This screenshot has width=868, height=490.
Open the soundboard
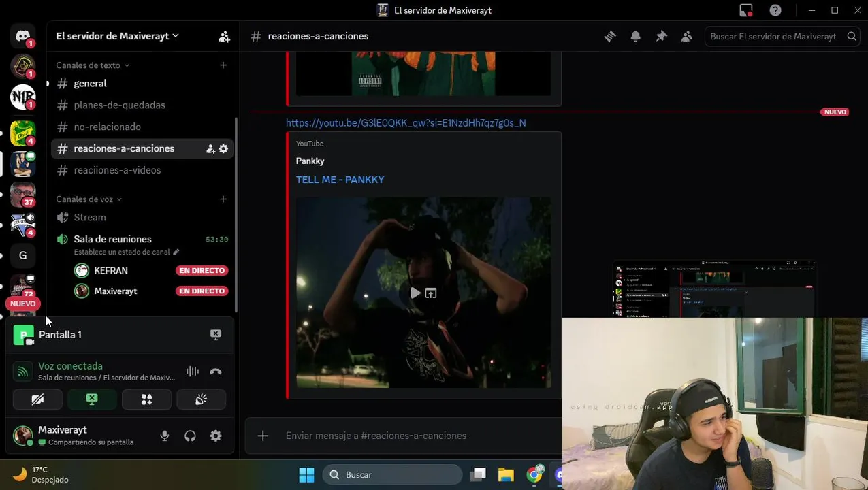point(201,399)
